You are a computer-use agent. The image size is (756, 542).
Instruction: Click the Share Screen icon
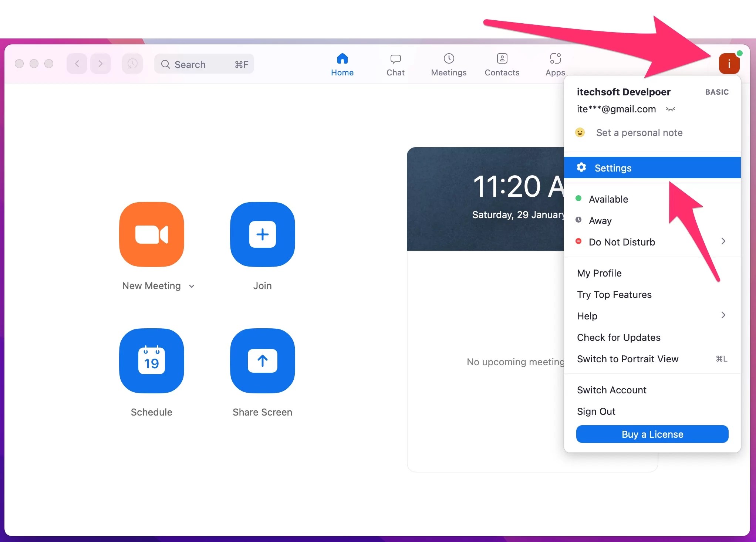click(262, 361)
